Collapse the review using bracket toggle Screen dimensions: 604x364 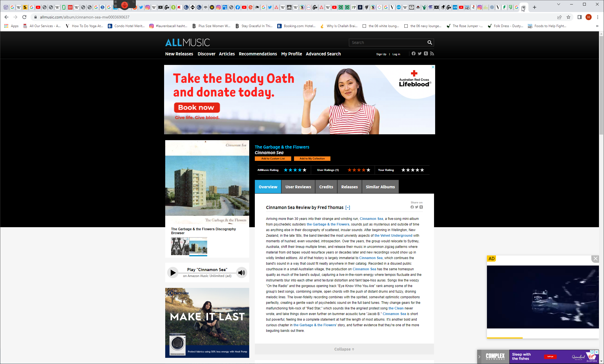(x=348, y=207)
